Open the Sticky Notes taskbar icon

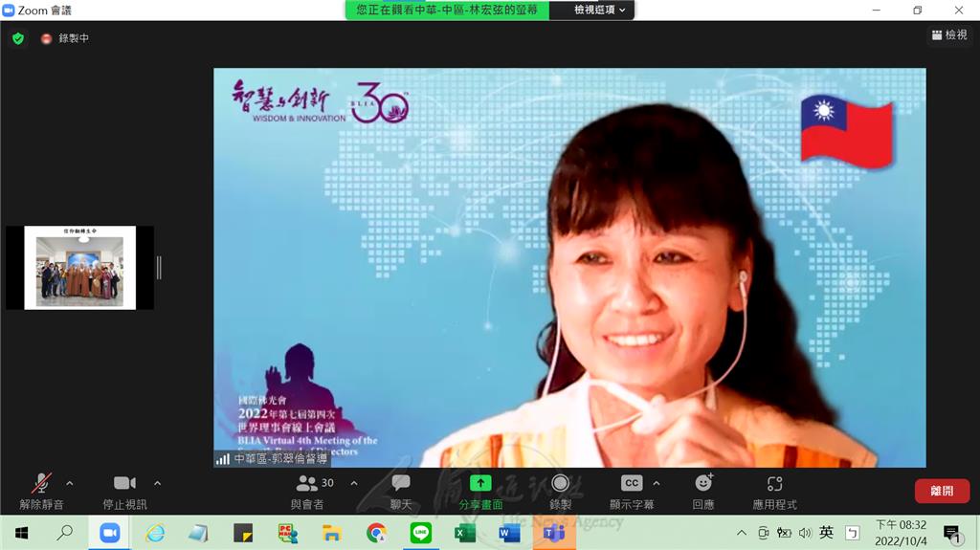point(242,533)
